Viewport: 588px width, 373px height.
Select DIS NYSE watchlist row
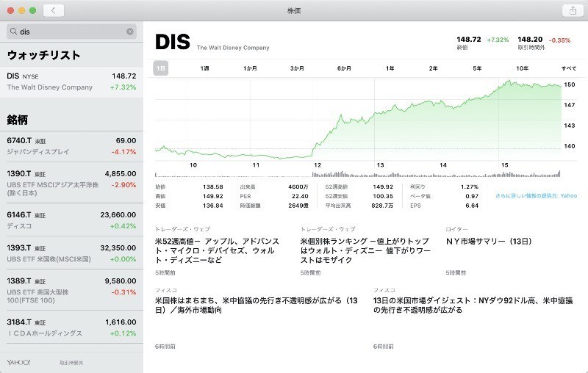71,82
